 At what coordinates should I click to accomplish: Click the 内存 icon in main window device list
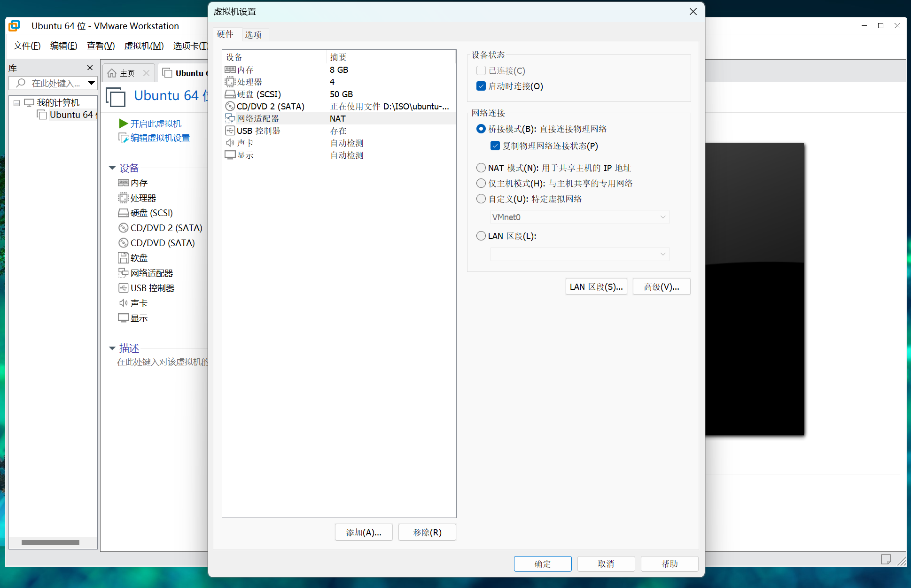(x=123, y=183)
